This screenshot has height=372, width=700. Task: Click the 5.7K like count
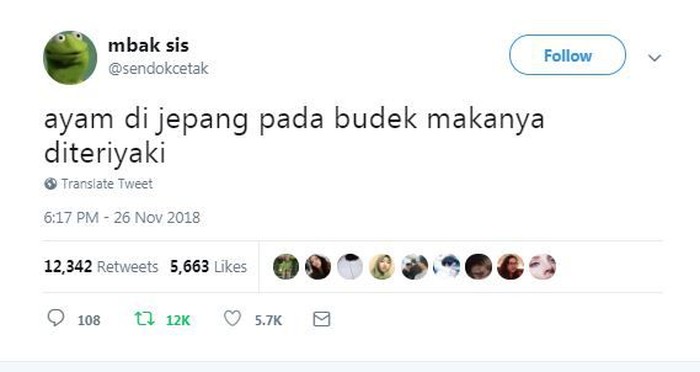coord(268,320)
